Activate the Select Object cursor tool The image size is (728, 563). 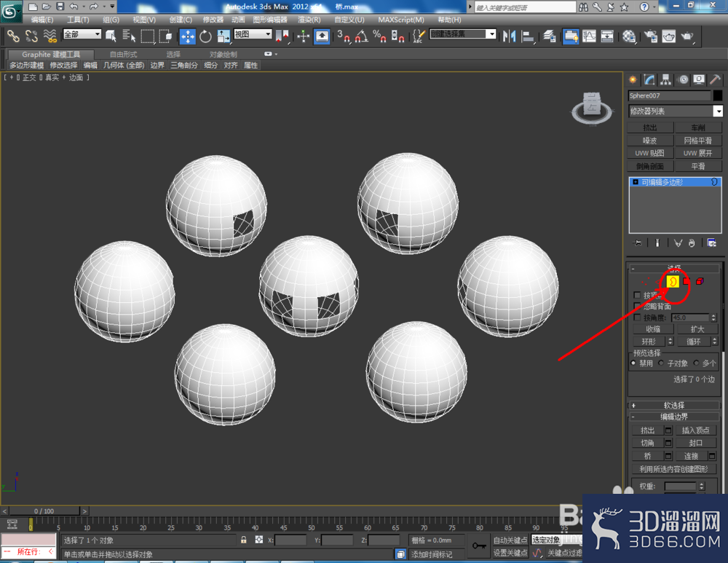pos(111,36)
